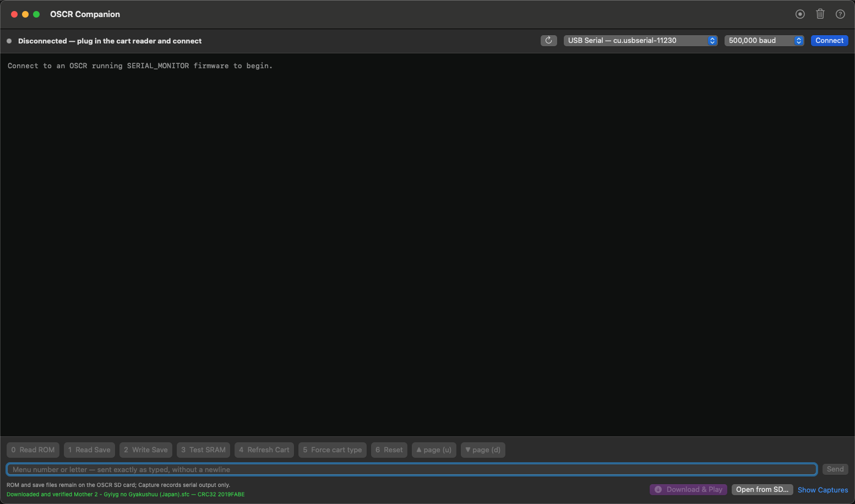Click the trash icon to clear output

click(x=820, y=14)
